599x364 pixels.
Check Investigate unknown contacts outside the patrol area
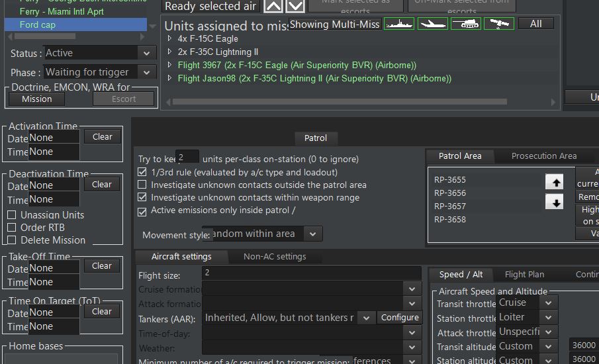click(142, 185)
